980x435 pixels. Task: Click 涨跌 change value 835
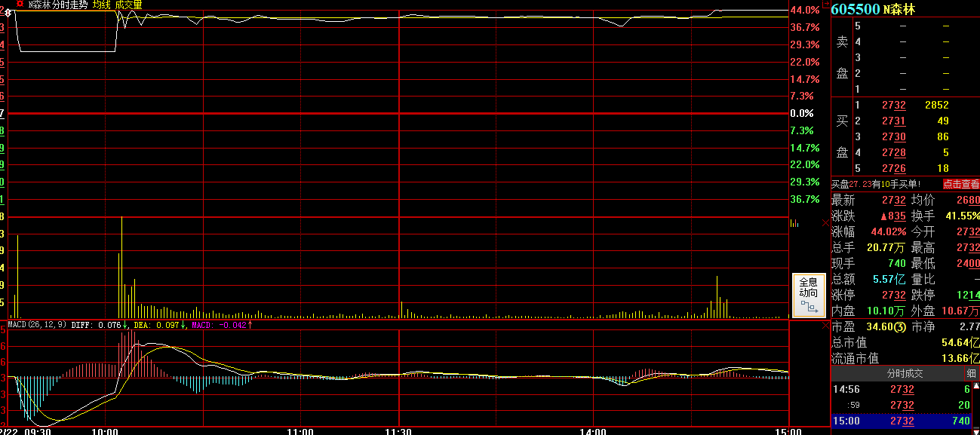coord(893,216)
